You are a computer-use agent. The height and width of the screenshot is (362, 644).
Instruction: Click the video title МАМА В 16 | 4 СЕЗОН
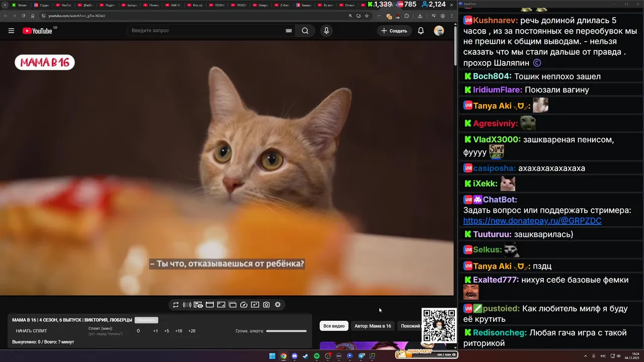(x=72, y=320)
